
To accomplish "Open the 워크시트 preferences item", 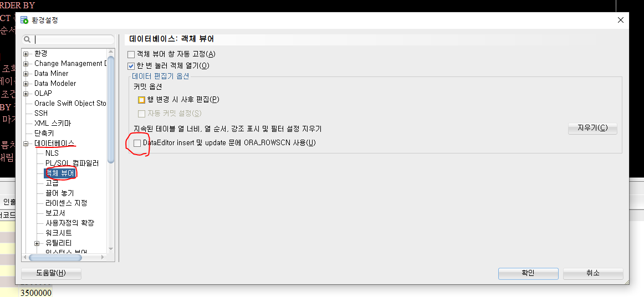I will coord(58,233).
